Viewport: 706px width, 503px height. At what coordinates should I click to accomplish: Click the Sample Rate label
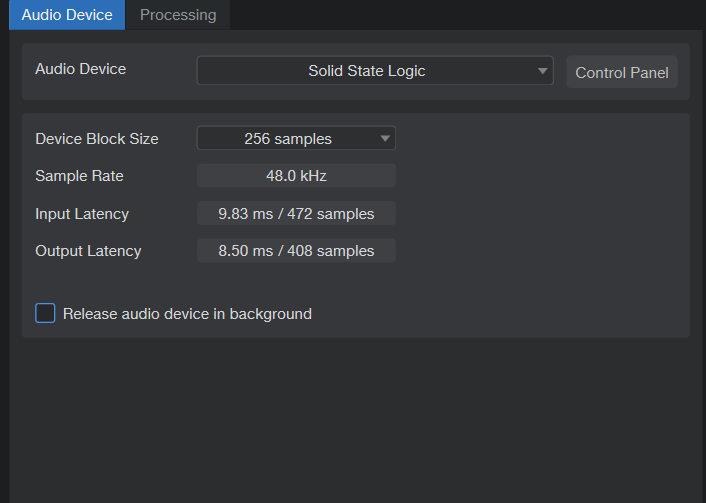tap(79, 176)
